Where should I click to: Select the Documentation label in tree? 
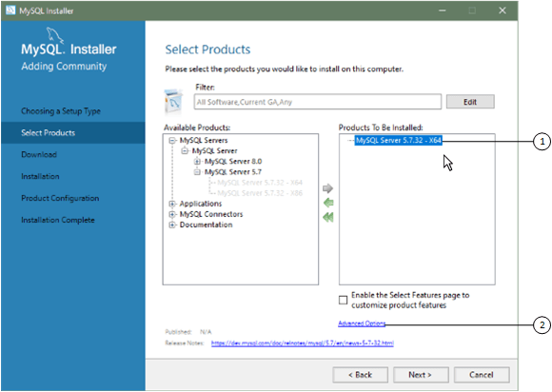coord(206,225)
